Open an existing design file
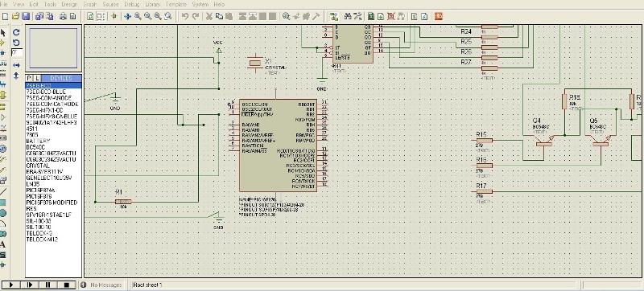Image resolution: width=644 pixels, height=291 pixels. 15,16
